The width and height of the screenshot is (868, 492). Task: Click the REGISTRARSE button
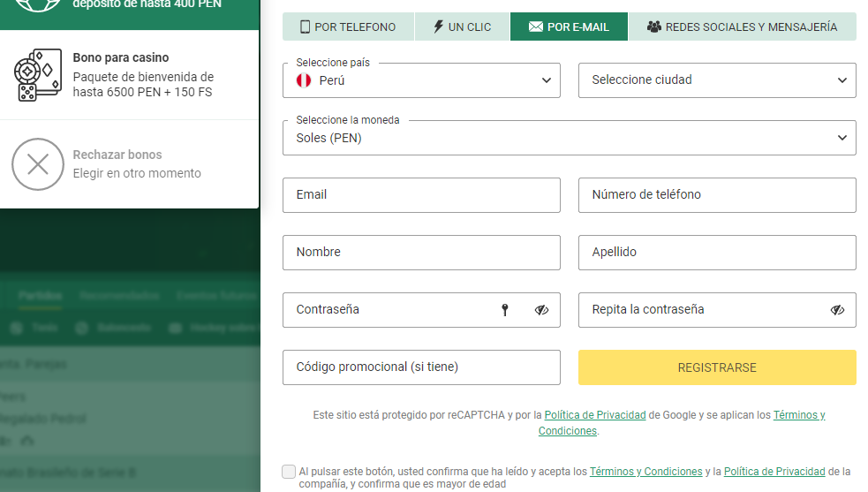point(717,367)
